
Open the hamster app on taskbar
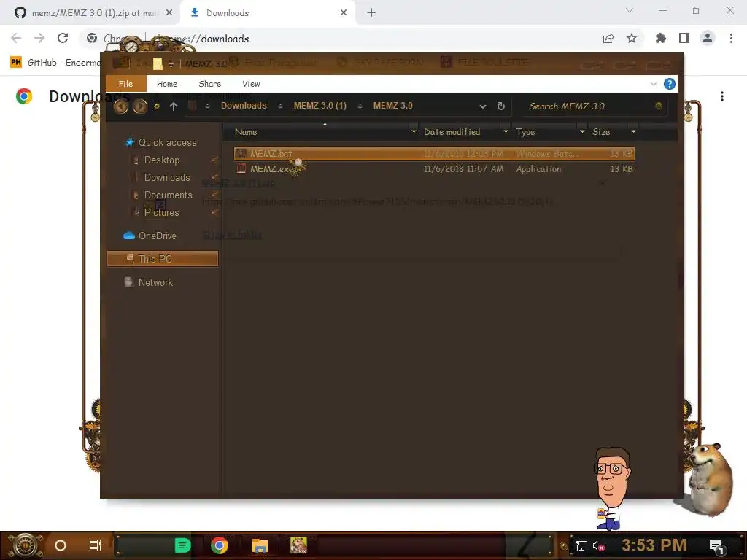[x=298, y=545]
